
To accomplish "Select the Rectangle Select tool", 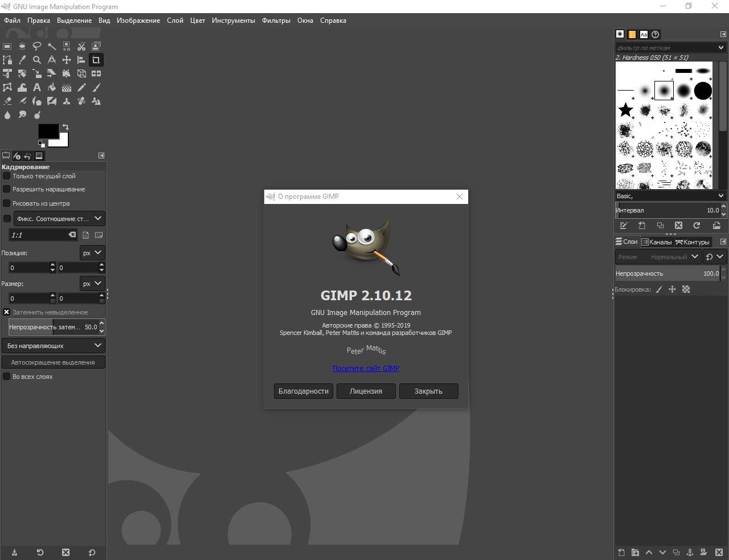I will 7,46.
